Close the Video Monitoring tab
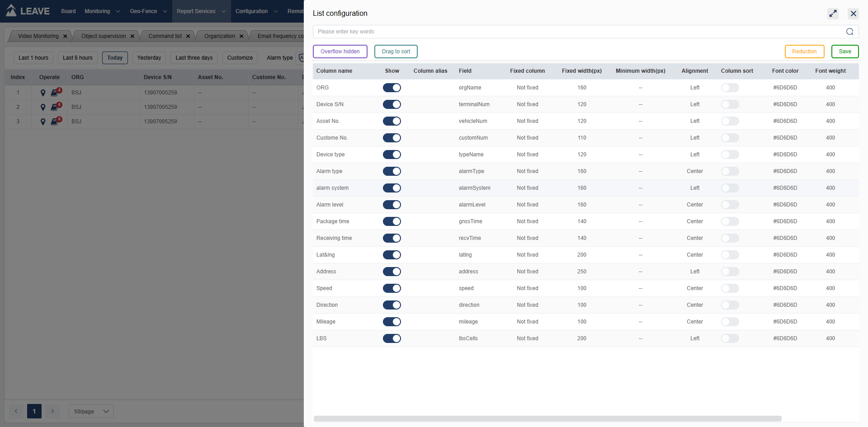This screenshot has width=868, height=427. tap(65, 36)
